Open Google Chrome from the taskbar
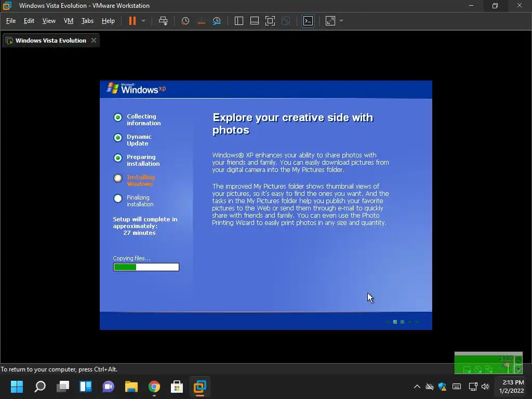 154,387
